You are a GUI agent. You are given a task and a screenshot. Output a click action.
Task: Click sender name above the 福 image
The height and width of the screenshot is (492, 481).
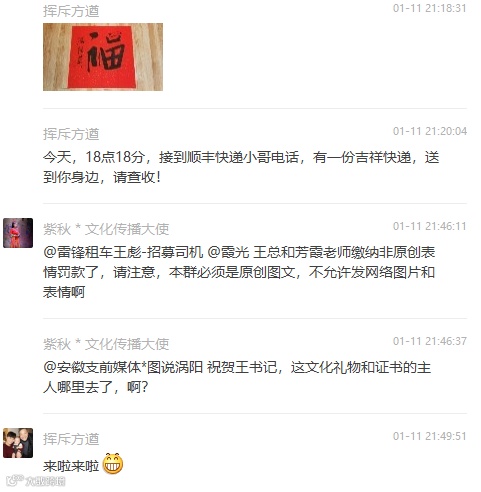71,11
